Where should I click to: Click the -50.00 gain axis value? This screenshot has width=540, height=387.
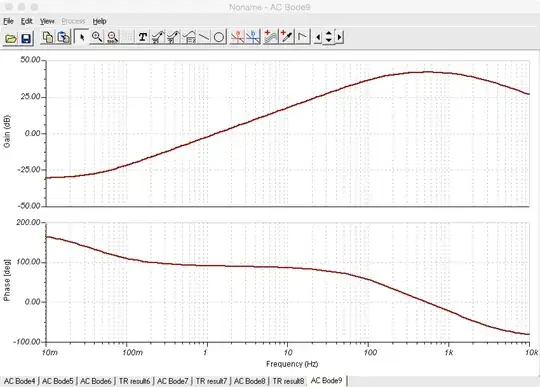point(28,206)
